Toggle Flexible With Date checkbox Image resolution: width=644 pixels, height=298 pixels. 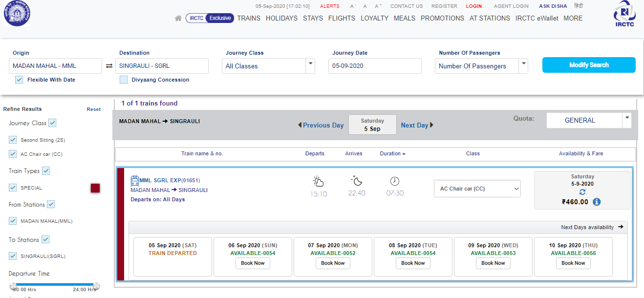tap(19, 80)
